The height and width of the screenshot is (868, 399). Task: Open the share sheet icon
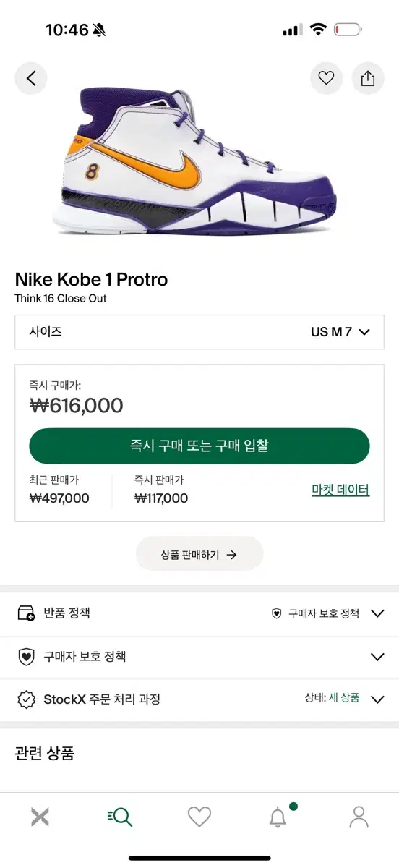point(368,78)
